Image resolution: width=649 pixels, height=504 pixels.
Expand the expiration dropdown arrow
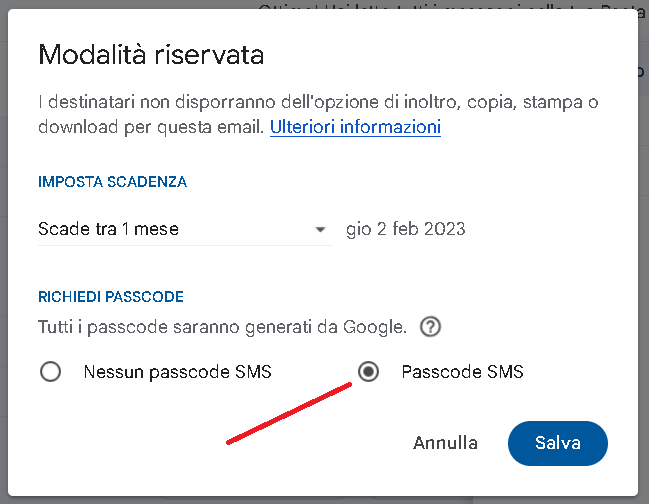click(x=321, y=230)
